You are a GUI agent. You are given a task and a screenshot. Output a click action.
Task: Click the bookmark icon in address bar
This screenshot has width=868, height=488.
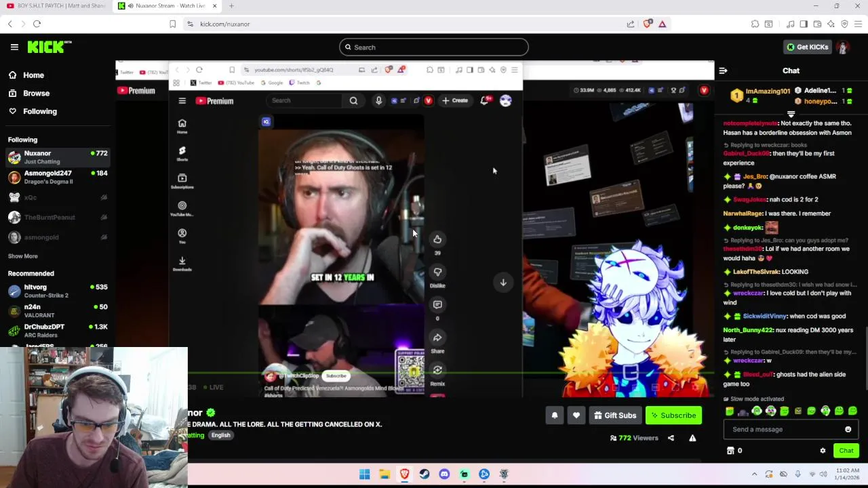(172, 24)
